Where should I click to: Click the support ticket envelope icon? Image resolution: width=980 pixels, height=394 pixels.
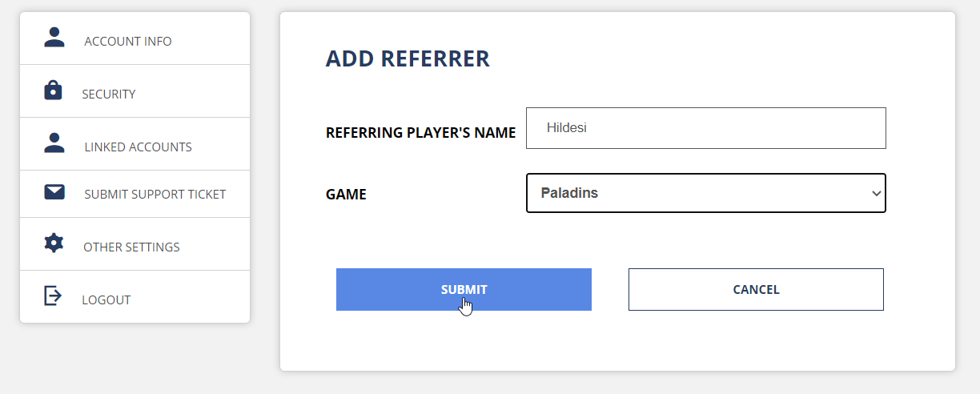pos(54,192)
